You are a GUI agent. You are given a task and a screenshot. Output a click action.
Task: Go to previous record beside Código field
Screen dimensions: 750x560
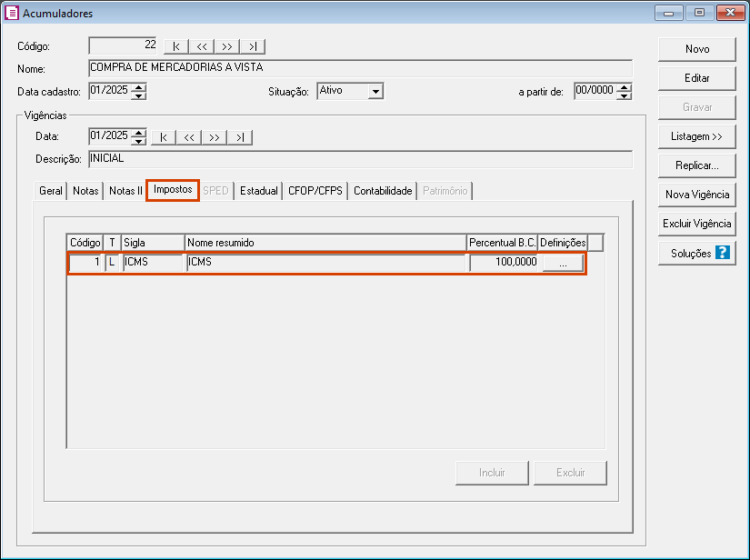click(x=202, y=46)
